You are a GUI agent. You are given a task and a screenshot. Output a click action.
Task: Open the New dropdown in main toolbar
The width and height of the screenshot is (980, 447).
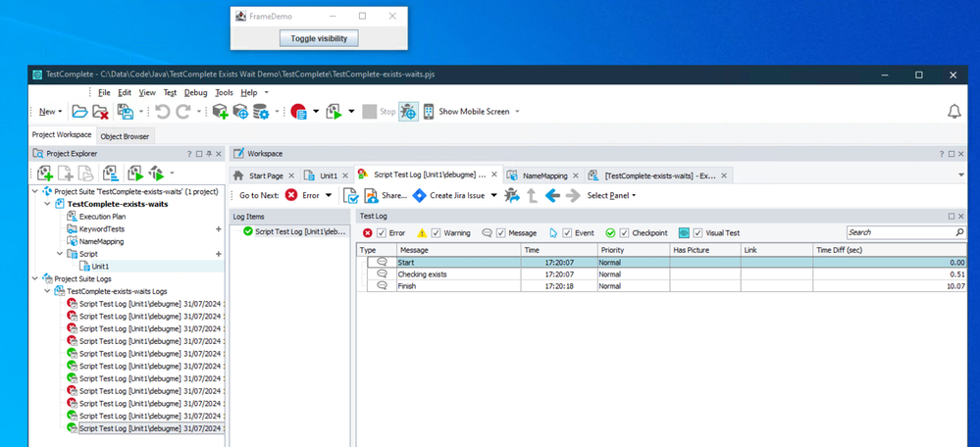point(50,112)
